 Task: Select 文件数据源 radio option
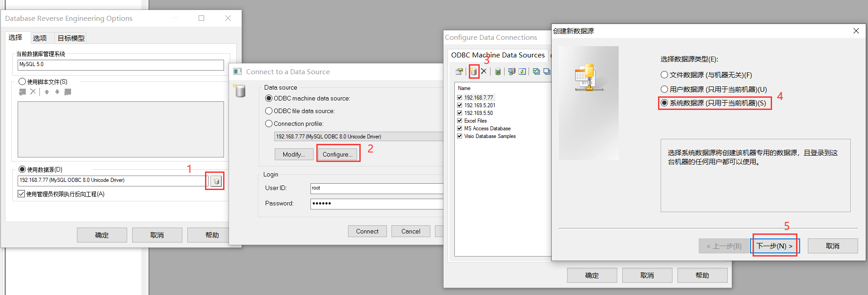click(664, 75)
